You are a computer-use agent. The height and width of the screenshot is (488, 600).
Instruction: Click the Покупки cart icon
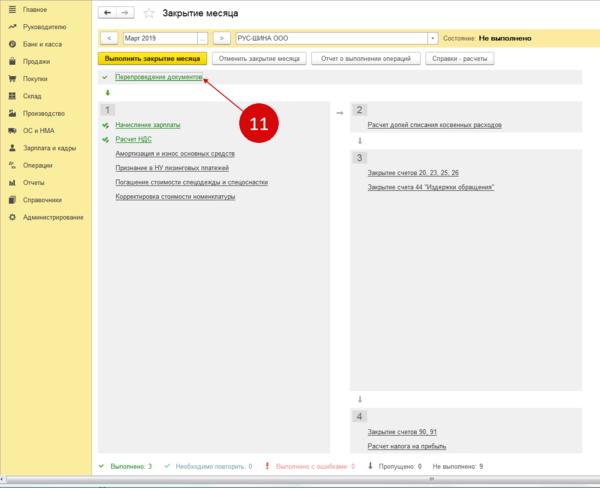(x=12, y=78)
